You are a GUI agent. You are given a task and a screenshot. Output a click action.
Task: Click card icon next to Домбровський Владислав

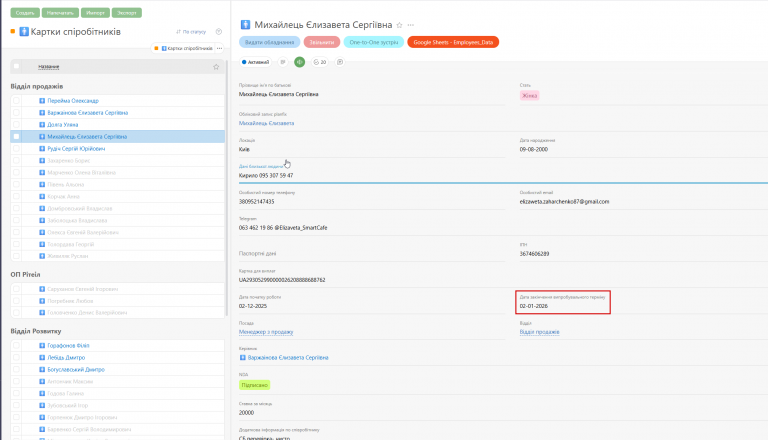point(42,208)
